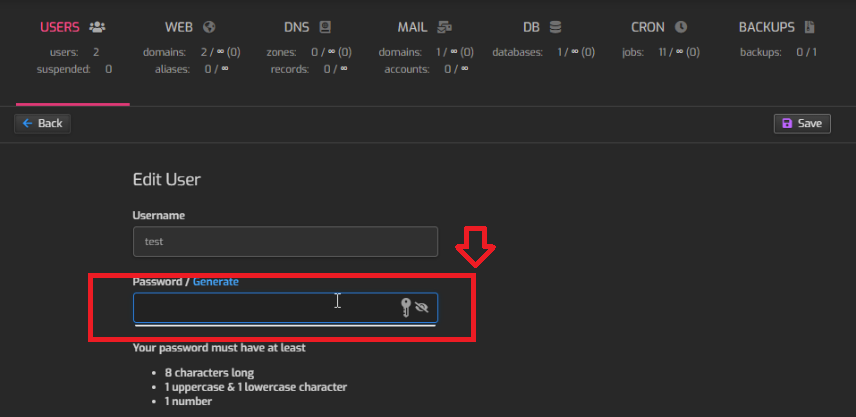Image resolution: width=856 pixels, height=417 pixels.
Task: Open the MAIL tab
Action: (412, 27)
